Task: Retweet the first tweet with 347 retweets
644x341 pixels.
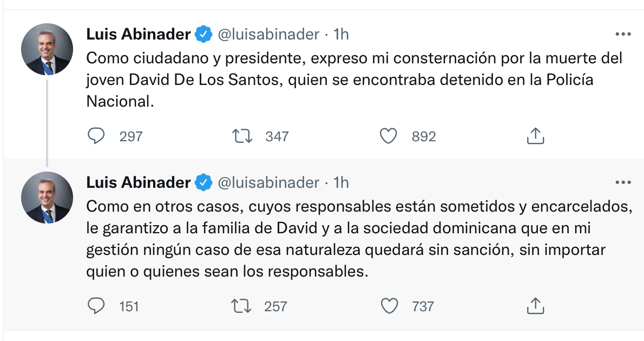Action: point(242,136)
